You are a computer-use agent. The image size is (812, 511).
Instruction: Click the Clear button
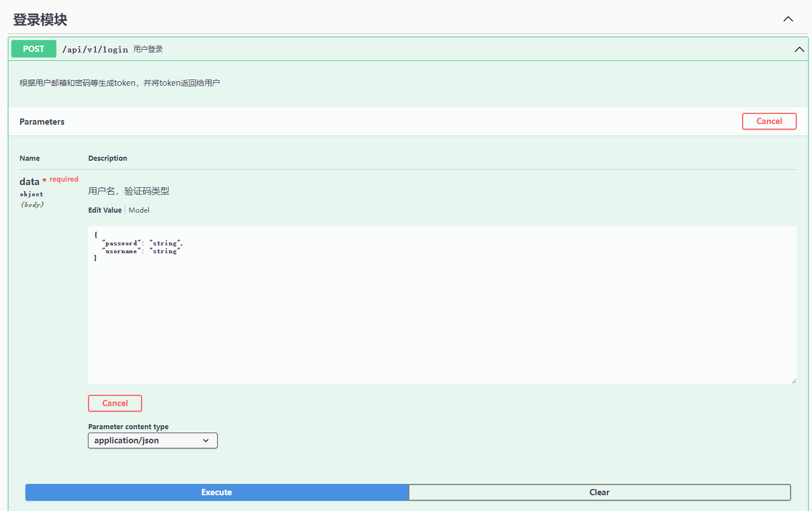click(x=599, y=492)
